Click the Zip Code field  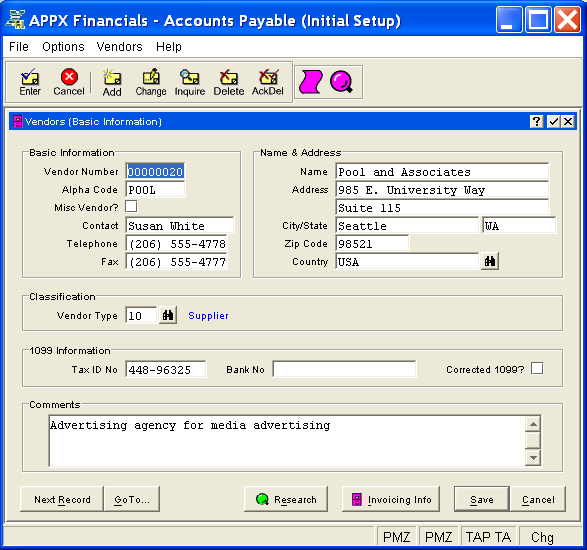click(372, 244)
